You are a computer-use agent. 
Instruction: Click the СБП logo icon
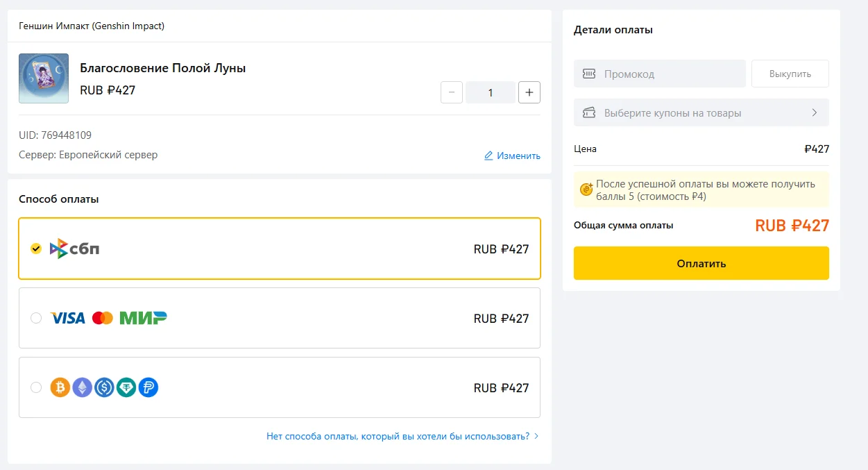(75, 249)
